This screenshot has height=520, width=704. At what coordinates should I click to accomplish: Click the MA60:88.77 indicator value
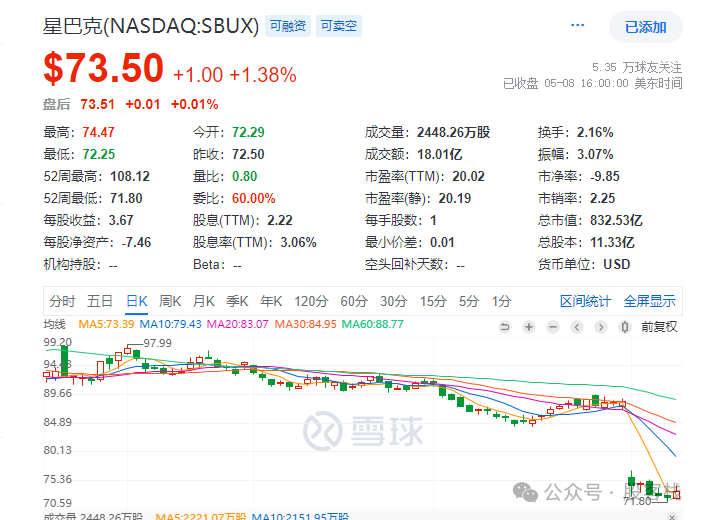[373, 324]
